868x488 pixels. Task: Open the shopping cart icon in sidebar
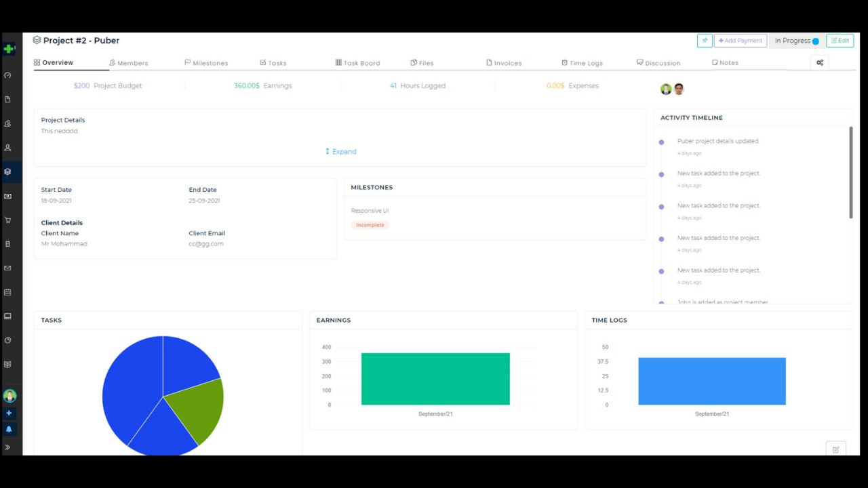(7, 220)
